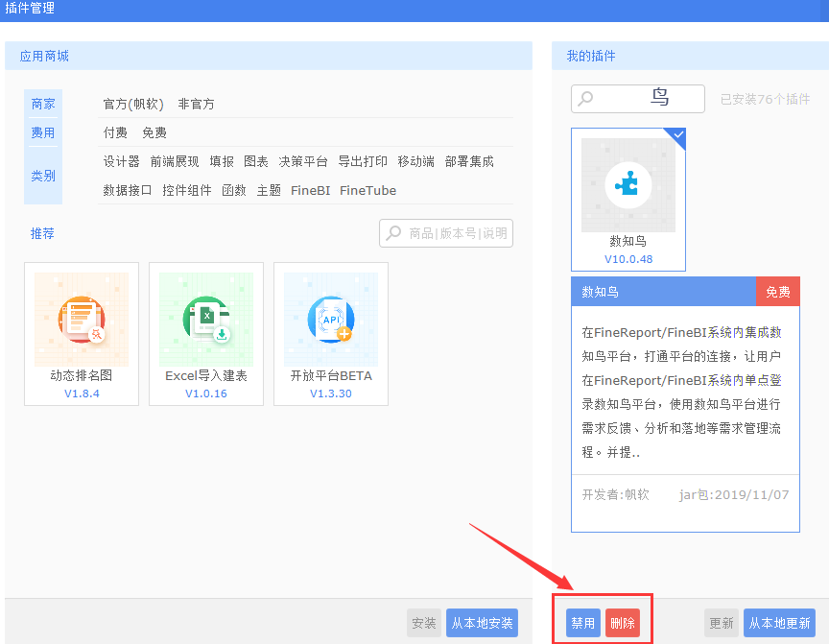Click the magnifier icon in my plugins search
Screen dimensions: 829x644
585,99
